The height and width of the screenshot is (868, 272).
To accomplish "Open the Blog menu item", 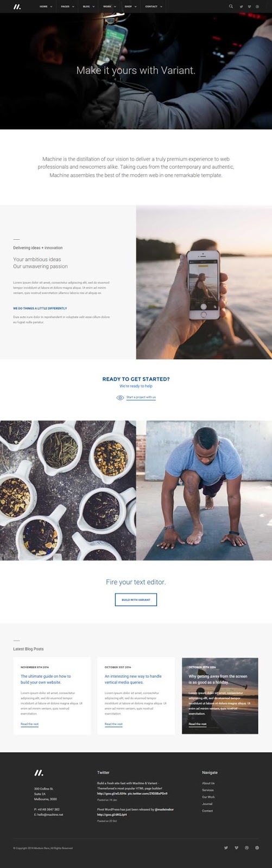I will point(88,7).
